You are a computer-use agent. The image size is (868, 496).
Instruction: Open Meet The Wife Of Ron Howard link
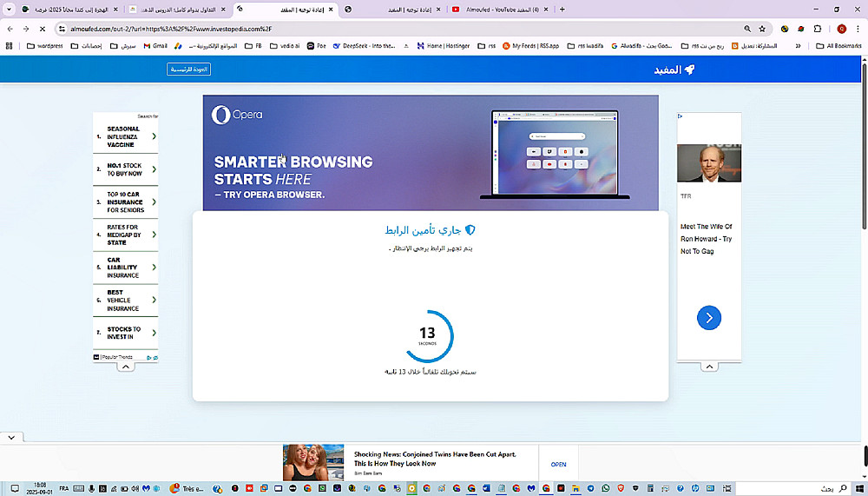[707, 239]
